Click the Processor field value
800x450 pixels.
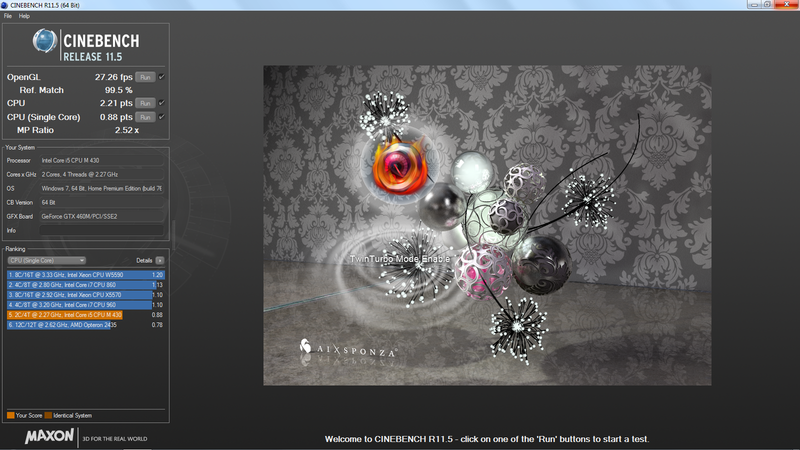(102, 160)
